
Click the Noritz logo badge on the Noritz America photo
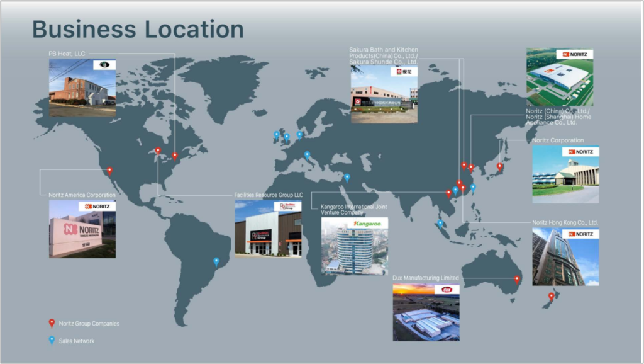tap(97, 207)
